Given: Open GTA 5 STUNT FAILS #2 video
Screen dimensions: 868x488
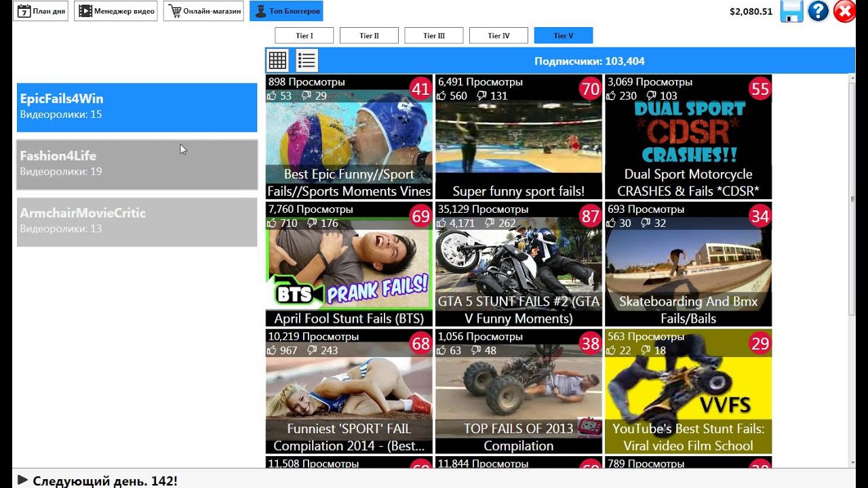Looking at the screenshot, I should point(519,264).
